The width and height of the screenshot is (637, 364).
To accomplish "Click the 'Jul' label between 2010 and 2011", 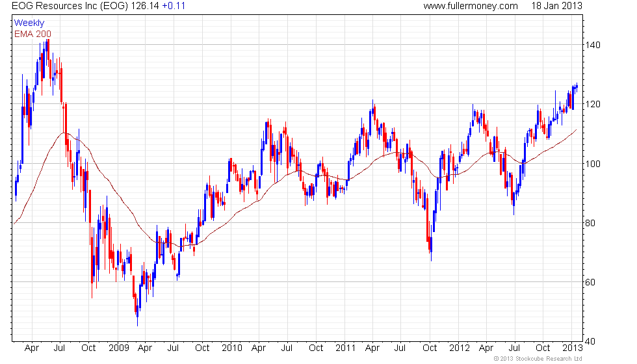I will pos(287,348).
